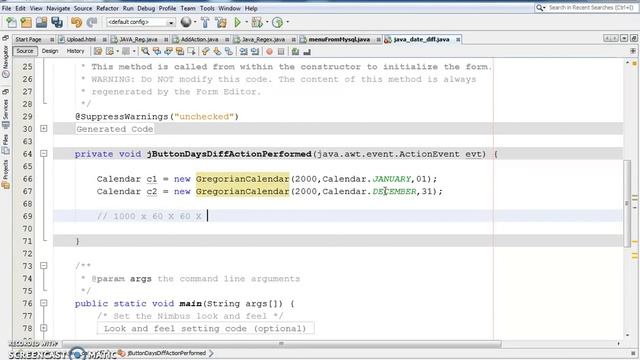Click the Open Project toolbar icon
This screenshot has width=640, height=360.
tap(41, 22)
